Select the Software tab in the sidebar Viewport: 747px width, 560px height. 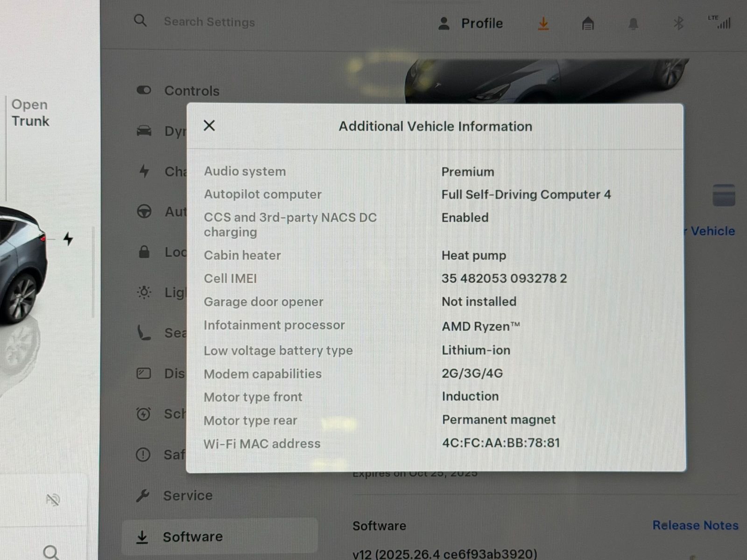coord(192,537)
